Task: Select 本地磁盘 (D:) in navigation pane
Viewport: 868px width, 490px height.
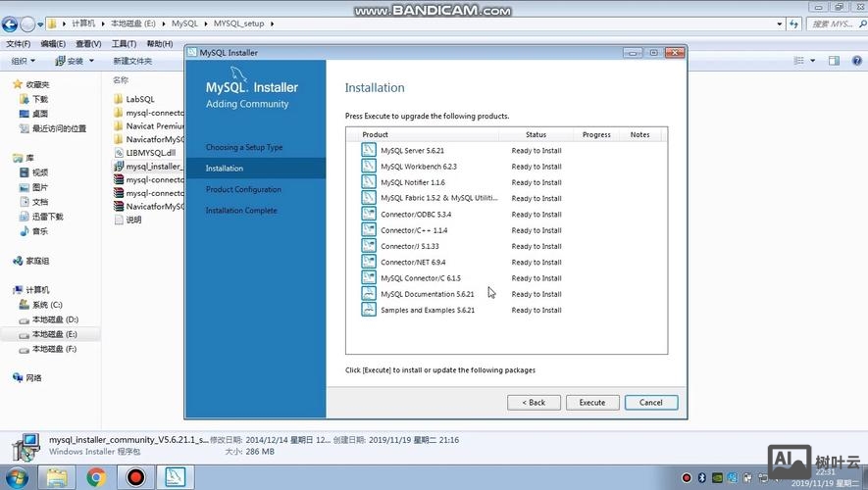Action: (55, 319)
